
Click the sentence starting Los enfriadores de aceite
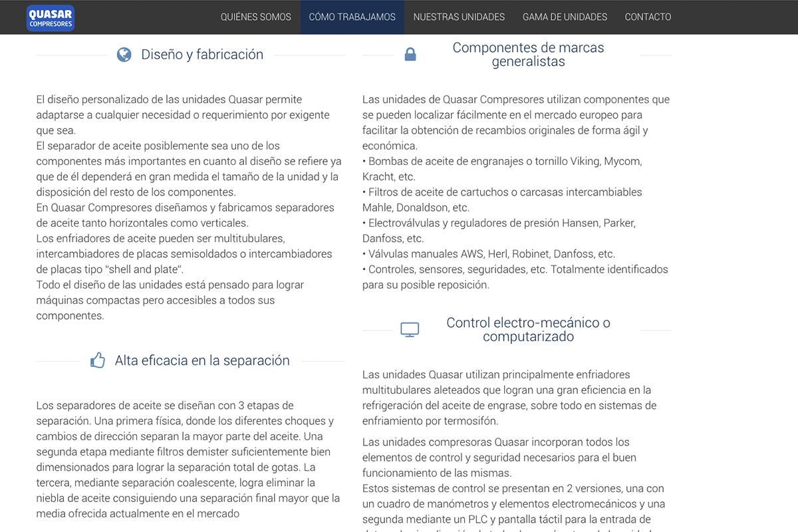tap(184, 253)
